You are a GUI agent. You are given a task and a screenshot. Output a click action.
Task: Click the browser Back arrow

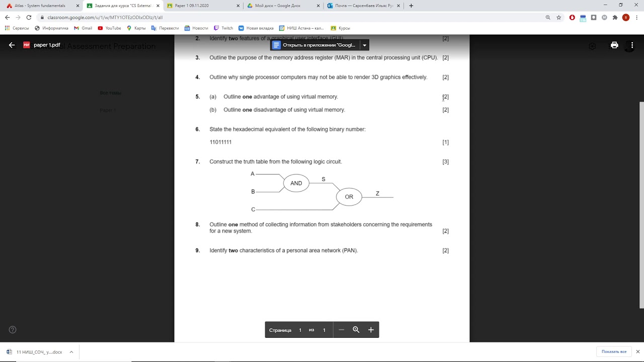(x=7, y=17)
